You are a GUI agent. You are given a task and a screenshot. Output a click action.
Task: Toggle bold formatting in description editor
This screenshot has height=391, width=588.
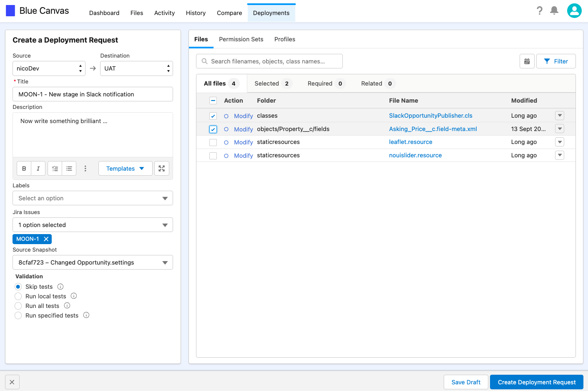tap(24, 169)
